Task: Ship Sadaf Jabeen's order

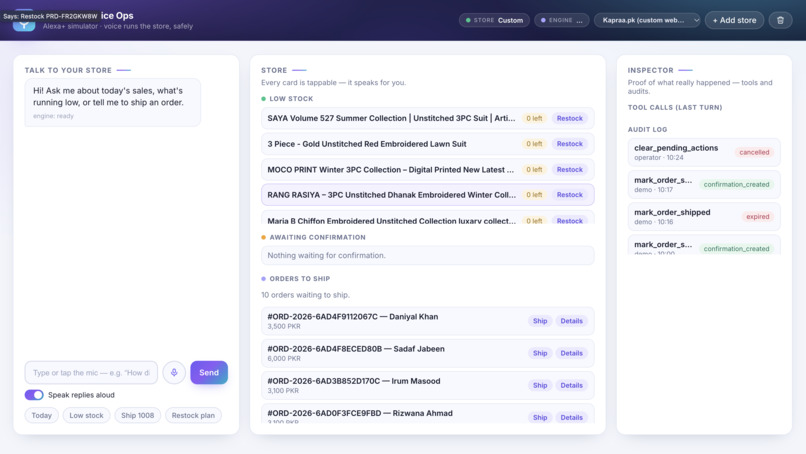Action: point(540,353)
